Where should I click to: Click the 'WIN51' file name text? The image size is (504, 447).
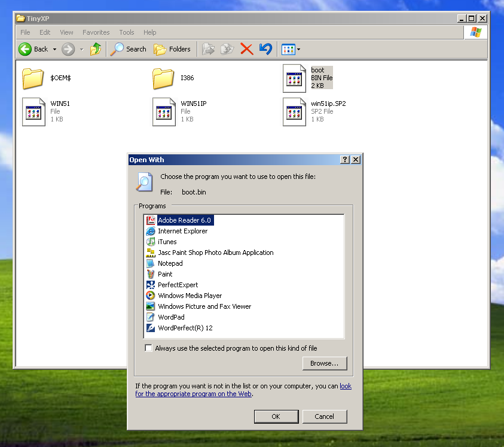click(x=60, y=104)
